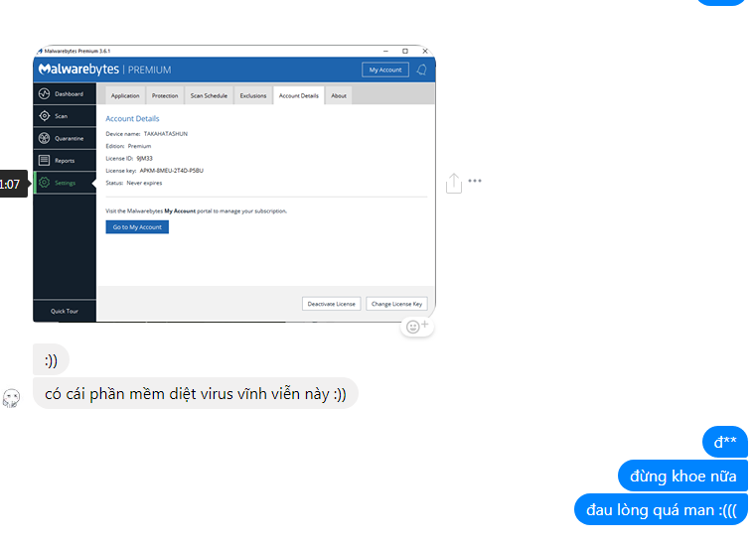This screenshot has width=756, height=544.
Task: Click the Account Details heading
Action: 132,118
